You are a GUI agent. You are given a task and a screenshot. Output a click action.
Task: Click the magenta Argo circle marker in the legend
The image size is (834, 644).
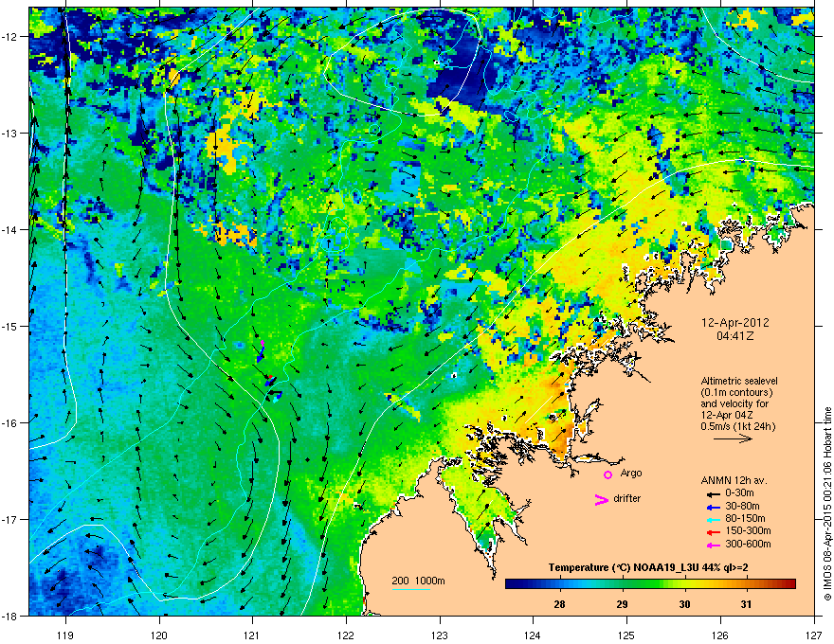click(x=607, y=474)
